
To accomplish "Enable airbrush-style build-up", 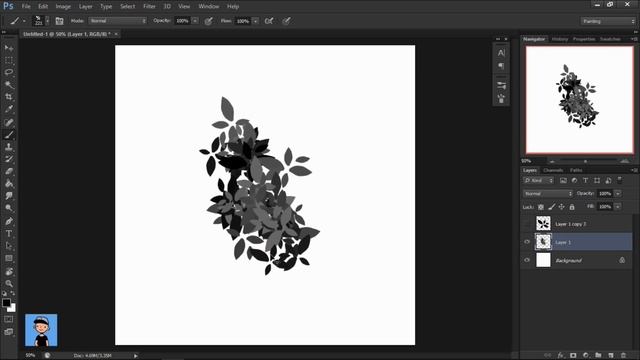I will [x=269, y=21].
